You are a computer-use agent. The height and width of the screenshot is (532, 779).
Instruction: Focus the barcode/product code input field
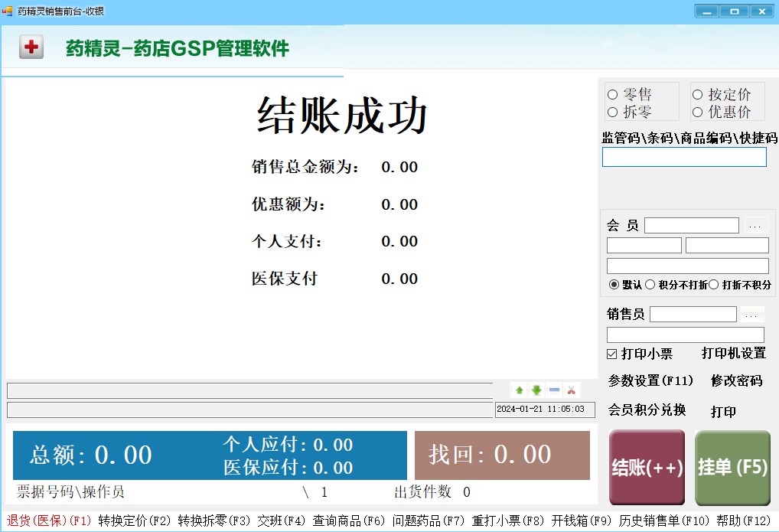click(x=684, y=157)
